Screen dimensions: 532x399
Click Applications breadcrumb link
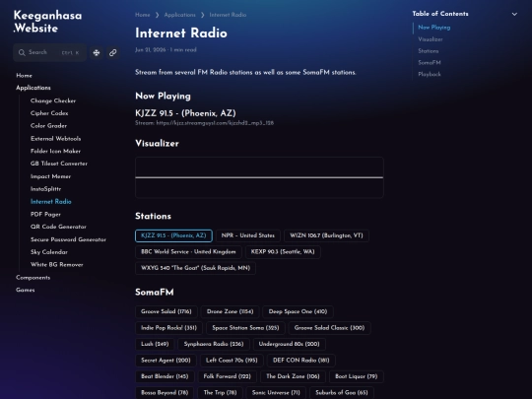pyautogui.click(x=180, y=15)
